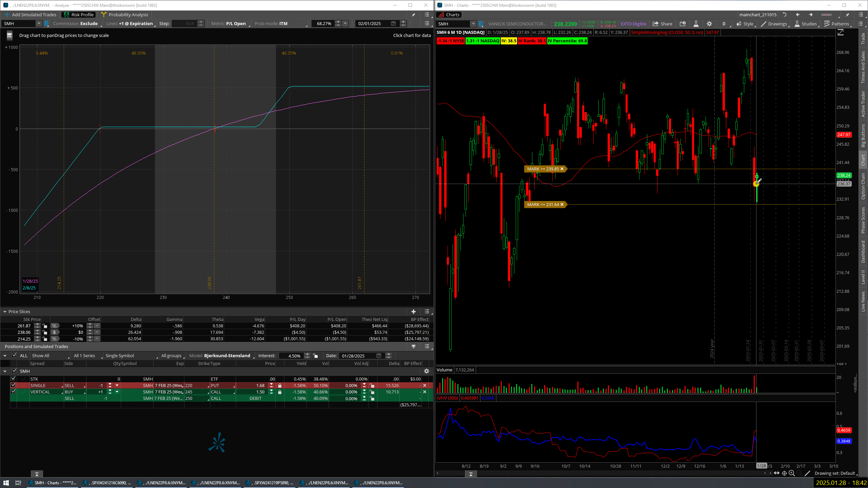This screenshot has width=868, height=488.
Task: Open SPXW241216C6090 window in taskbar
Action: click(x=108, y=483)
